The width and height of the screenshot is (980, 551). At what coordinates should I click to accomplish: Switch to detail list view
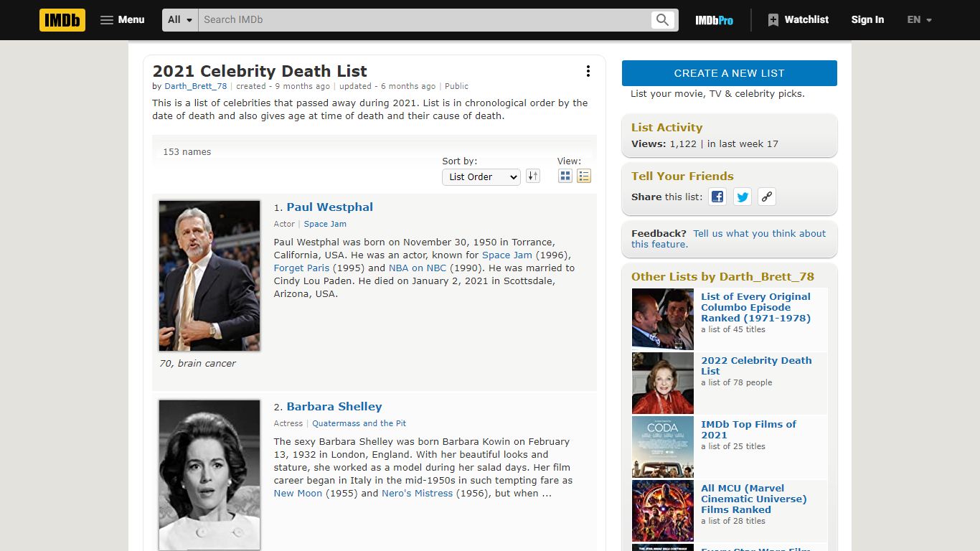tap(584, 176)
